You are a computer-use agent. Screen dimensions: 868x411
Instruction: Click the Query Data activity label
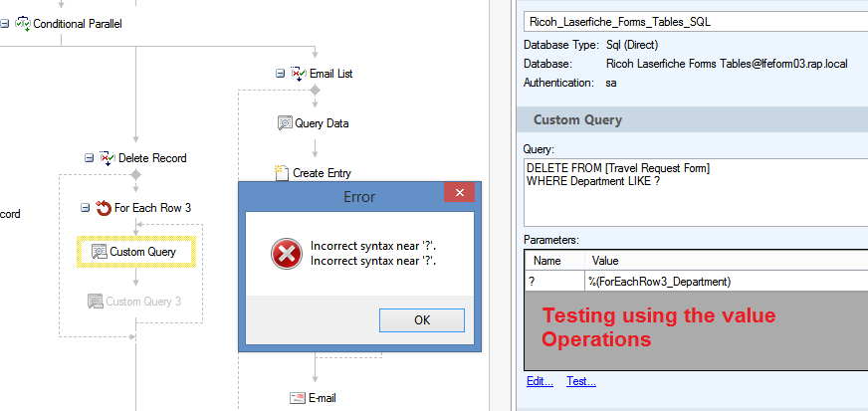coord(322,123)
